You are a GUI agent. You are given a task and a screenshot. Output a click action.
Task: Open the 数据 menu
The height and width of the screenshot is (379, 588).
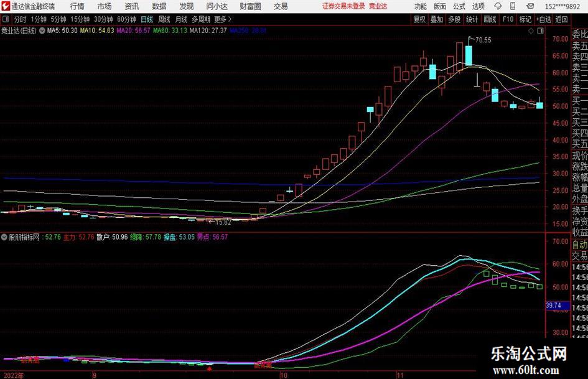(x=159, y=6)
